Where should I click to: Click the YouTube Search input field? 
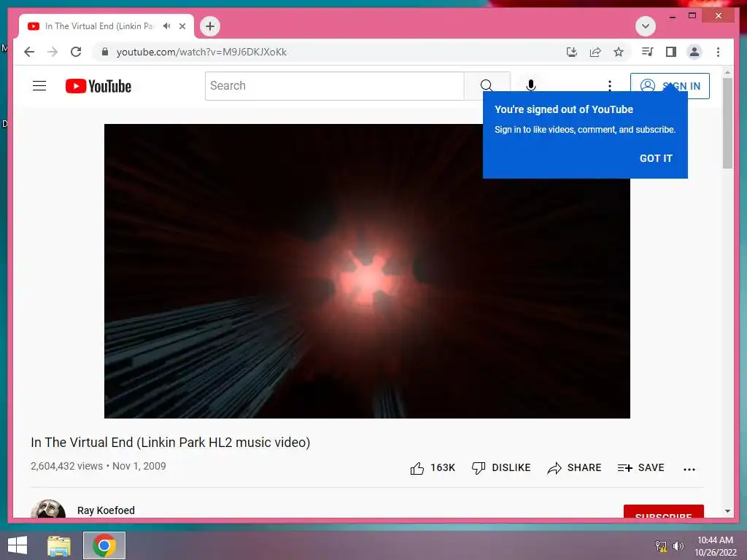tap(334, 86)
